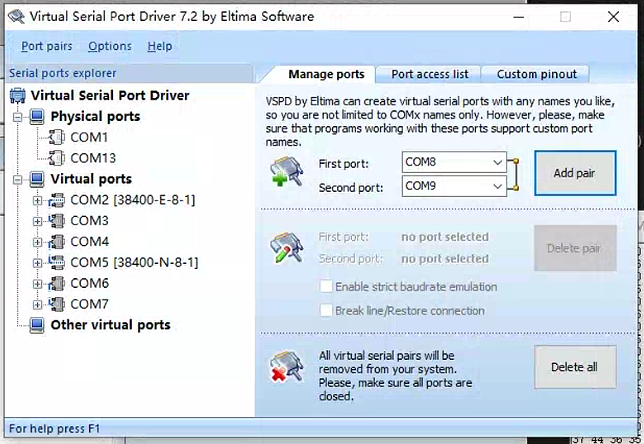The height and width of the screenshot is (444, 644).
Task: Click the COM2 virtual port icon
Action: (57, 200)
